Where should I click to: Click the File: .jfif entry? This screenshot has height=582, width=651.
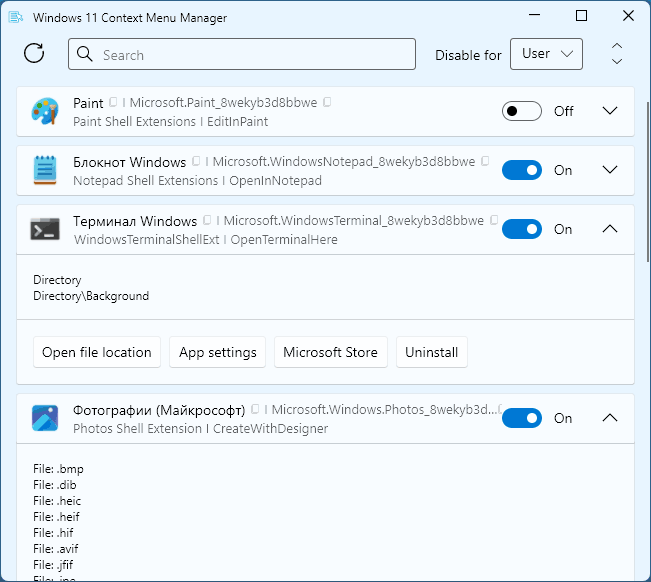[53, 565]
